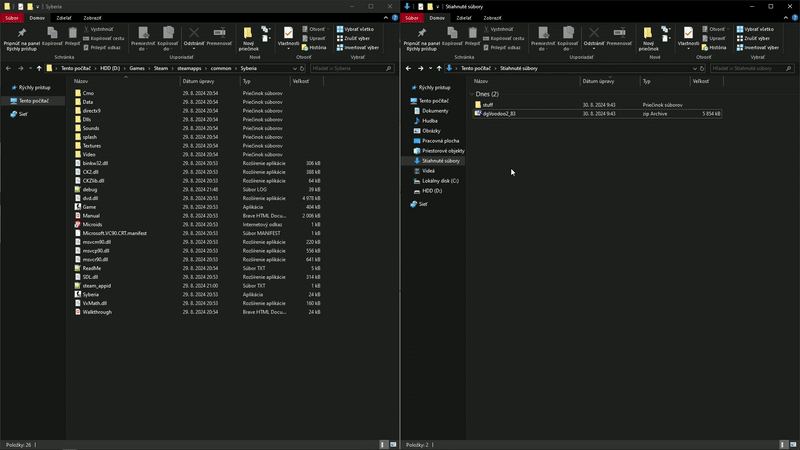Click the search field Hľadať v Syberia
The width and height of the screenshot is (800, 450).
[350, 68]
